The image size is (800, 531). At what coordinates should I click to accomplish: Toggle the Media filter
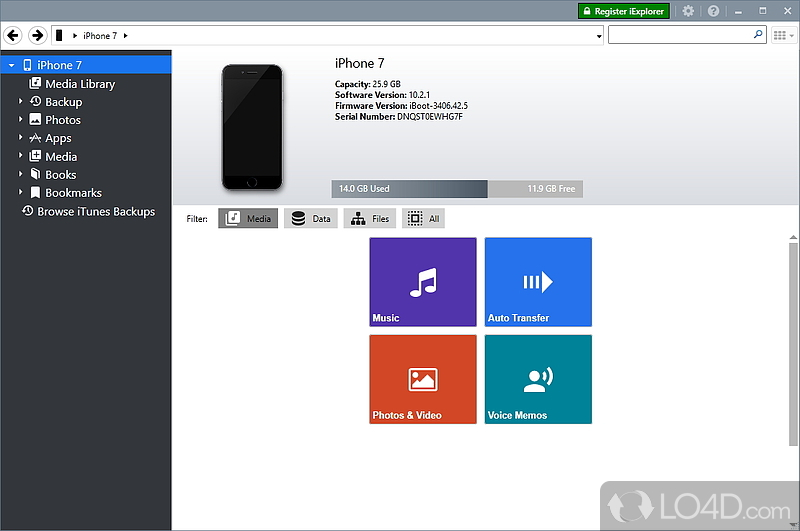(248, 218)
